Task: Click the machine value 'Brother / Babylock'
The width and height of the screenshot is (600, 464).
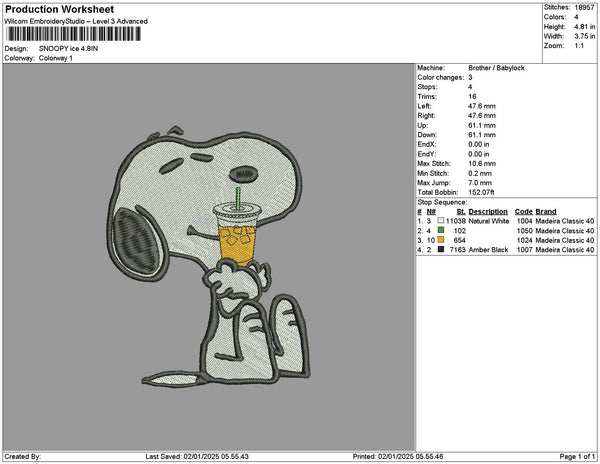Action: (x=496, y=68)
